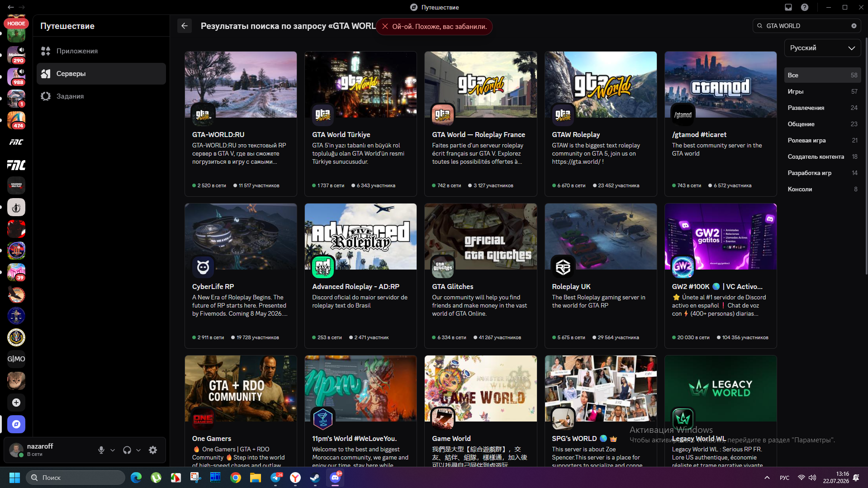Open the CyberLife RP server card
The image size is (868, 488).
pos(241,276)
